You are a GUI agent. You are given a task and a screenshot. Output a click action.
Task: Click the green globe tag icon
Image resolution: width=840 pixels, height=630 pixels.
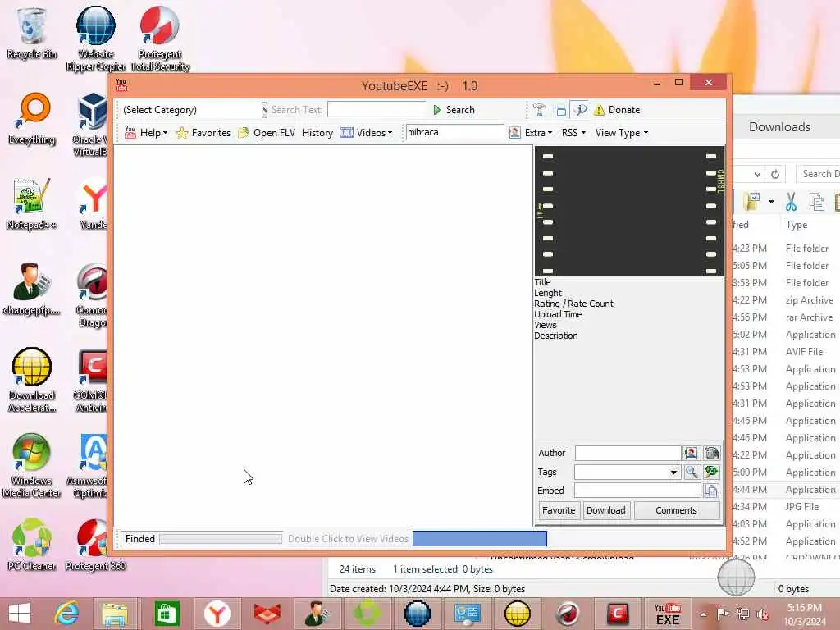(x=711, y=472)
